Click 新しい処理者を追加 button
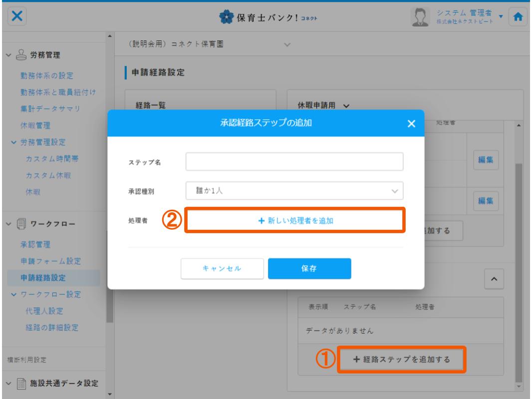532x399 pixels. pyautogui.click(x=294, y=221)
